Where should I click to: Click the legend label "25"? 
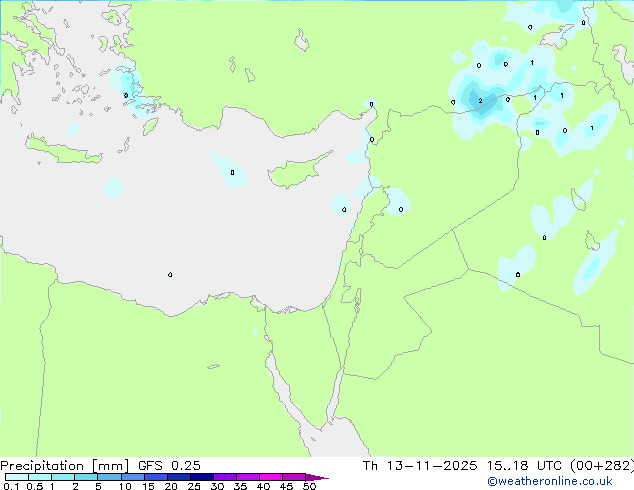click(x=194, y=486)
